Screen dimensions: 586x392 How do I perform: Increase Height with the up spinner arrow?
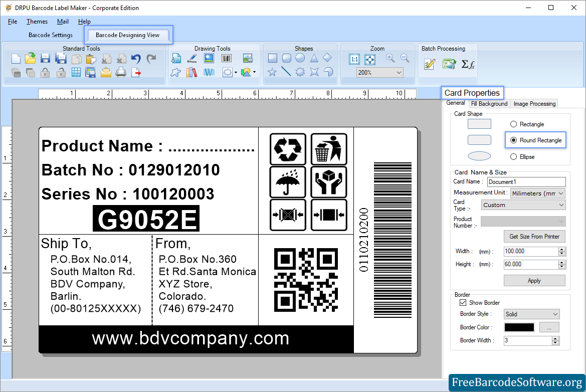(562, 262)
